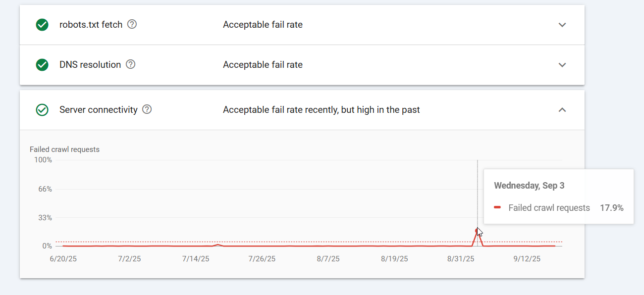Screen dimensions: 644x295
Task: Click the Server connectivity help icon
Action: [147, 109]
